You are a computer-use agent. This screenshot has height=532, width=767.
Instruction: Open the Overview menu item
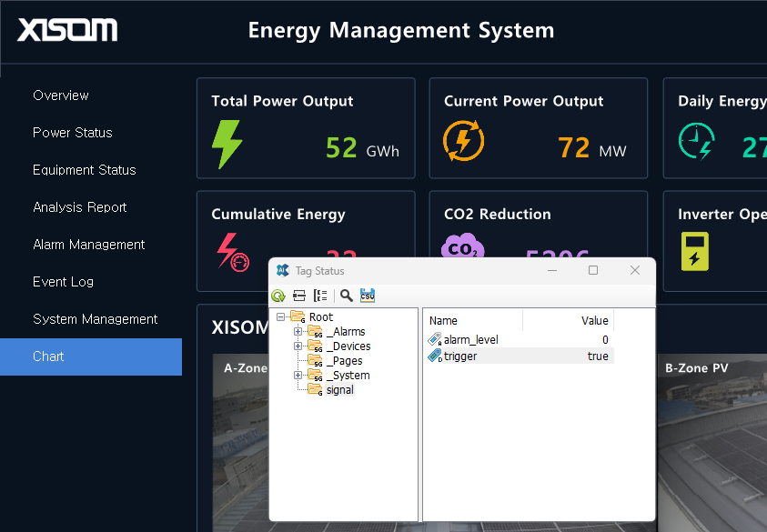(x=61, y=95)
